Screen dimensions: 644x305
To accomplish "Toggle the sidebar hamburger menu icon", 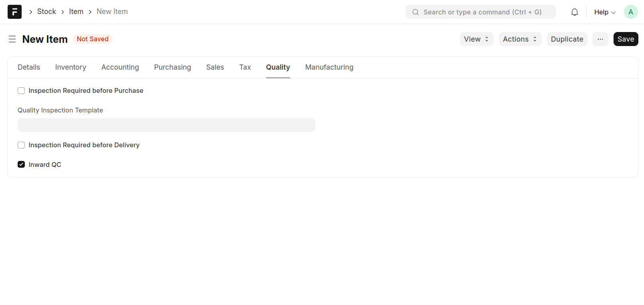I will 12,39.
